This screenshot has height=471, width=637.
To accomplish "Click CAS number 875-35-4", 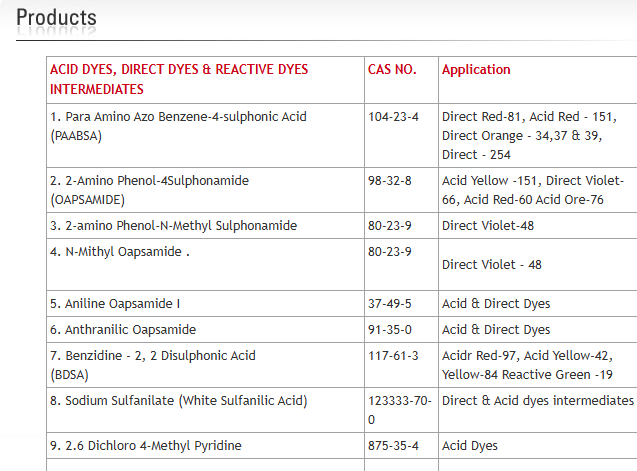I will coord(390,446).
